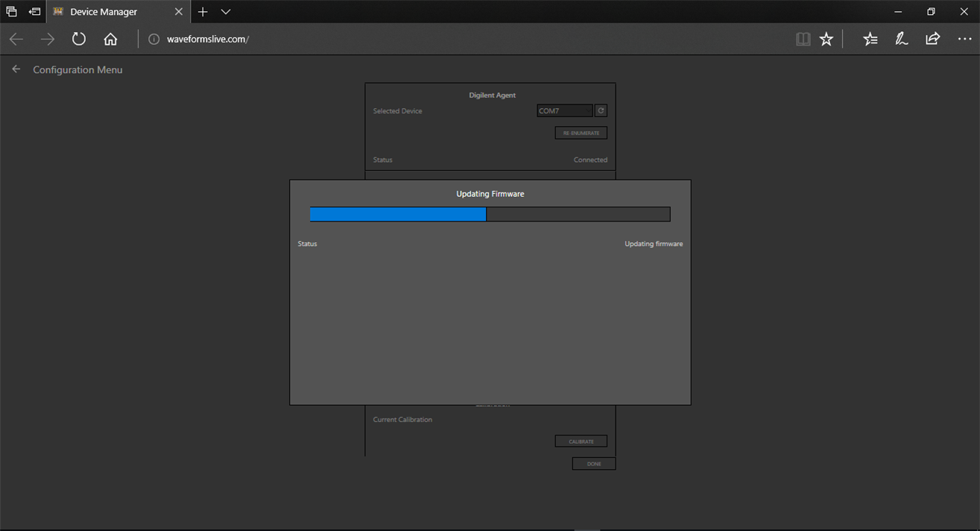Click the back arrow beside Configuration Menu
The image size is (980, 531).
(16, 69)
